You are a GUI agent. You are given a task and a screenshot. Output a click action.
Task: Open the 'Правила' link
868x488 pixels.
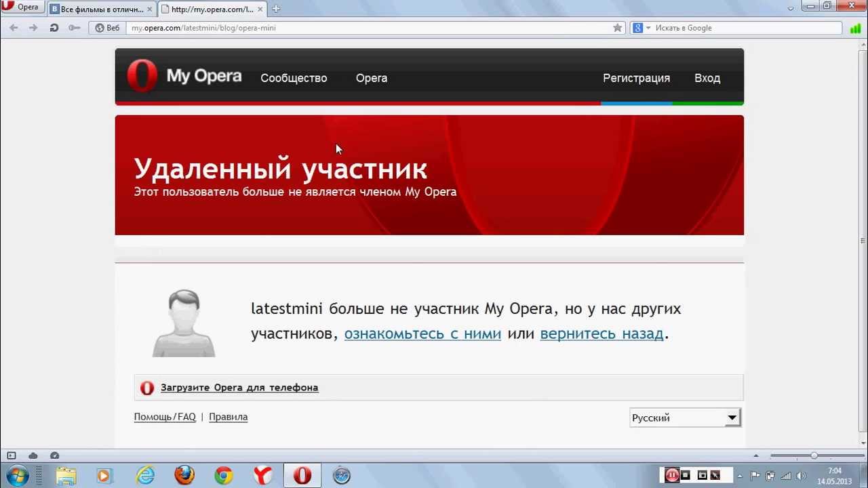228,417
